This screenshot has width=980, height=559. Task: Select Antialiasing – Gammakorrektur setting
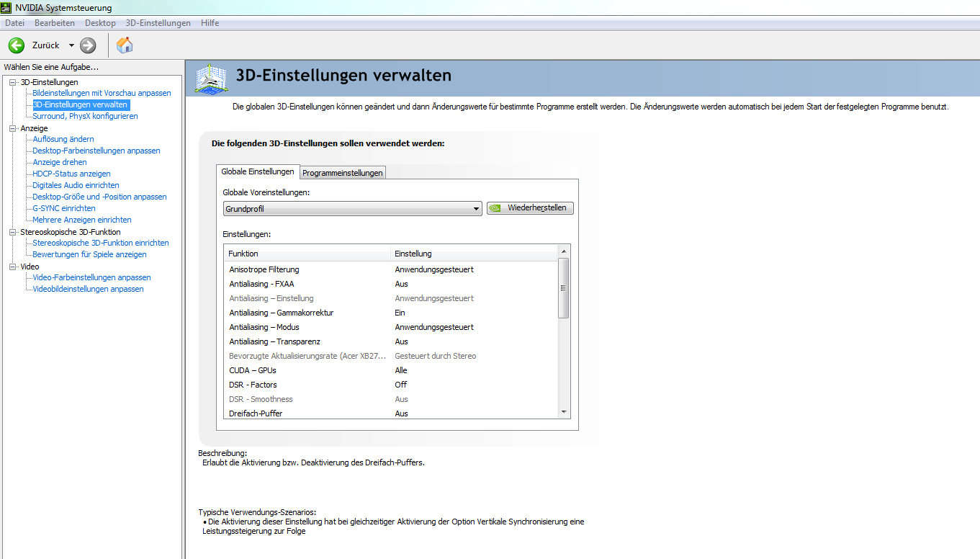coord(391,313)
